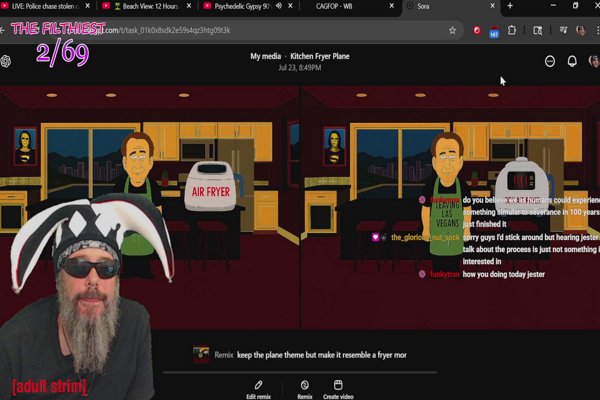Click the Kitchen Fryer Plane title
600x400 pixels.
[x=320, y=56]
